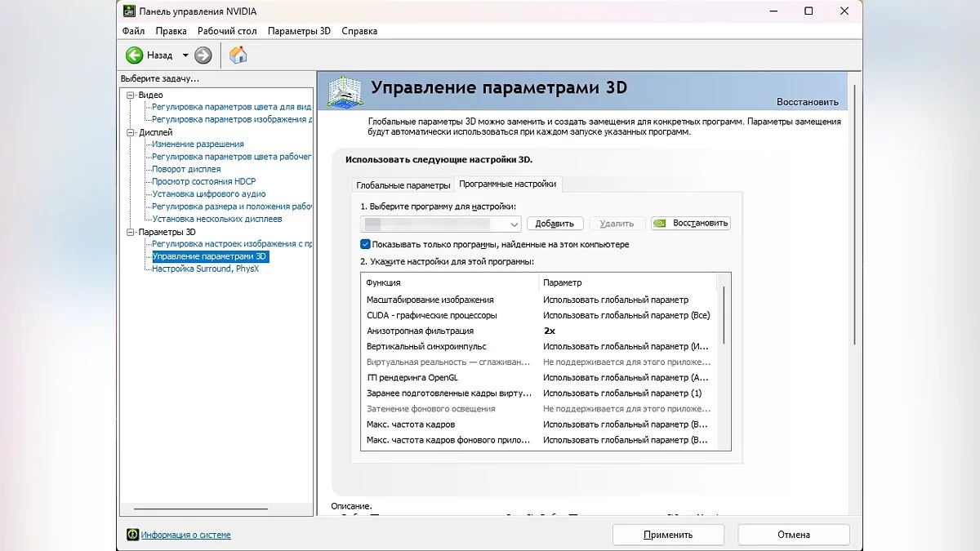980x551 pixels.
Task: Click the green Back arrow icon
Action: pos(135,55)
